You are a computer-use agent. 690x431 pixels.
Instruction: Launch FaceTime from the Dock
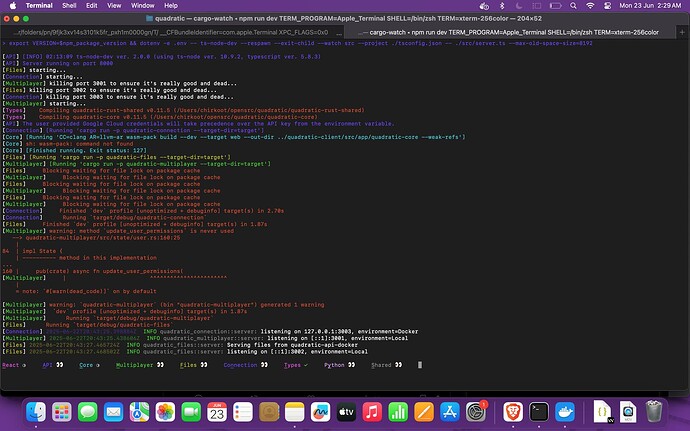point(191,413)
